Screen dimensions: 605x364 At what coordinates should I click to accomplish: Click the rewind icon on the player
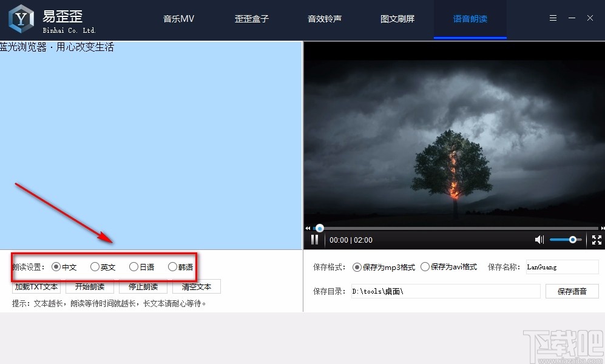[308, 228]
